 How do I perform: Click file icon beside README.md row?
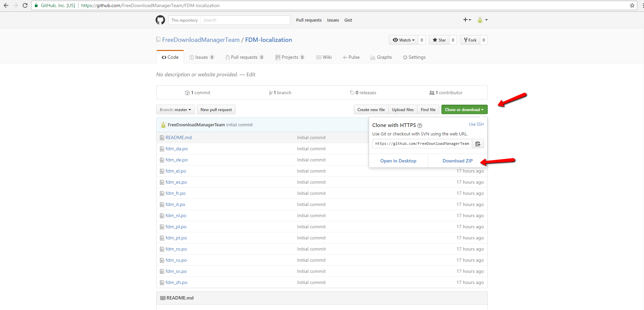click(x=162, y=138)
